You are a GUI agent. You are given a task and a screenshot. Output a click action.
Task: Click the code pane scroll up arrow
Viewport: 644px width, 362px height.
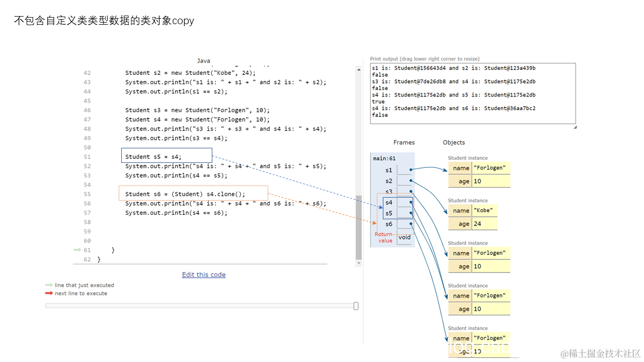point(359,69)
